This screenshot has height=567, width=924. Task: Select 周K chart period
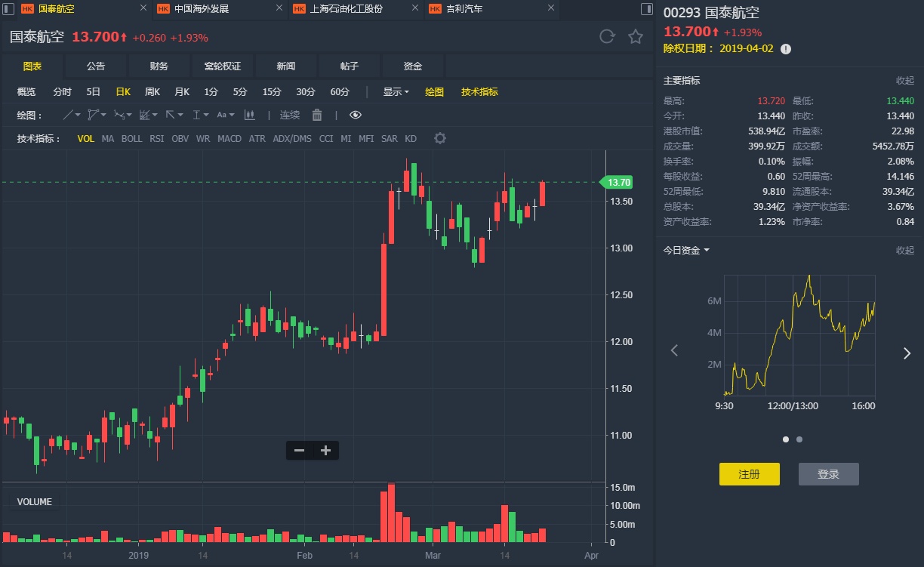click(152, 92)
